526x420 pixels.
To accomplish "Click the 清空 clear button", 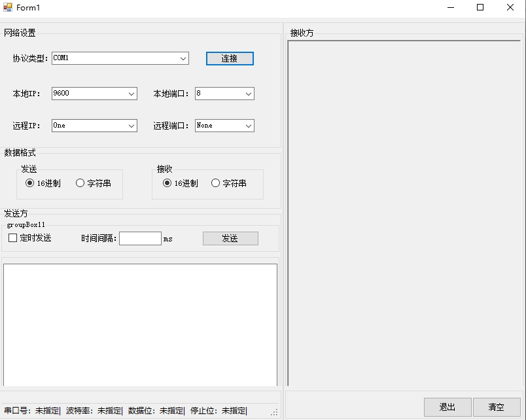I will 497,408.
